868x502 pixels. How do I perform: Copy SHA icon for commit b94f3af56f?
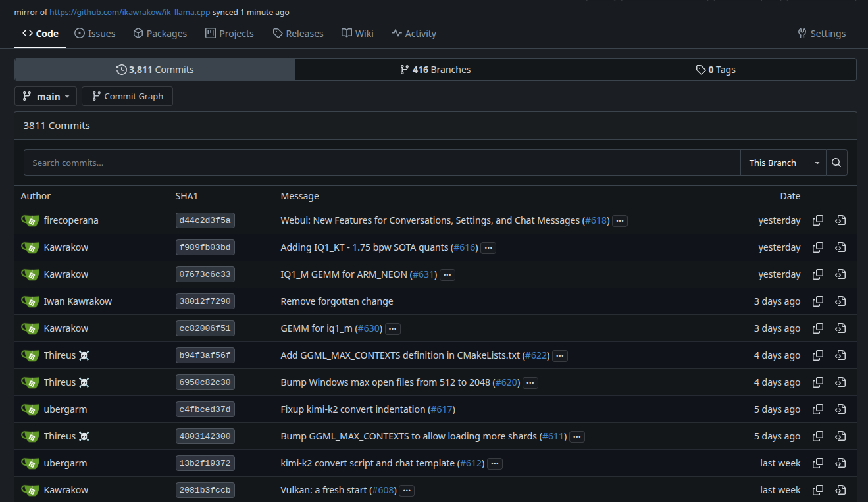[818, 355]
